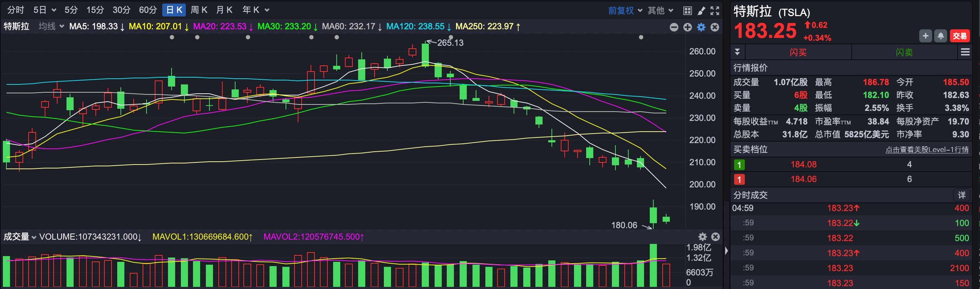The width and height of the screenshot is (980, 289).
Task: Open the multi-chart grid layout icon
Action: pyautogui.click(x=687, y=11)
